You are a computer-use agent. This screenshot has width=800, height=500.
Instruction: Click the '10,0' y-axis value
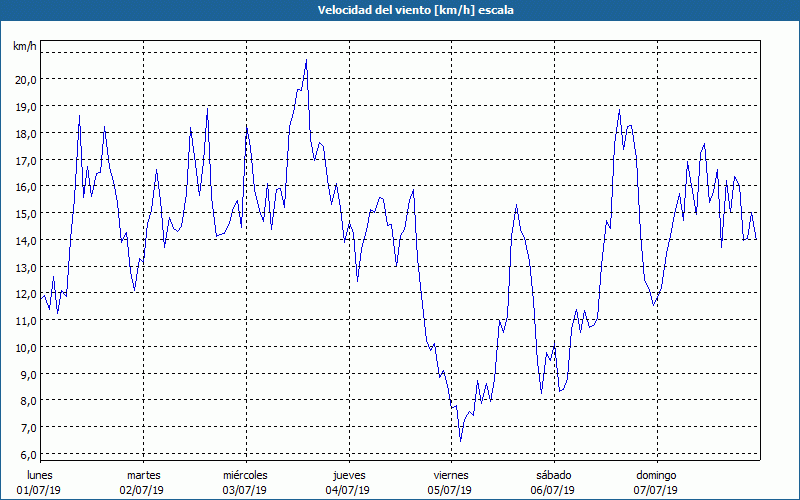[x=27, y=347]
